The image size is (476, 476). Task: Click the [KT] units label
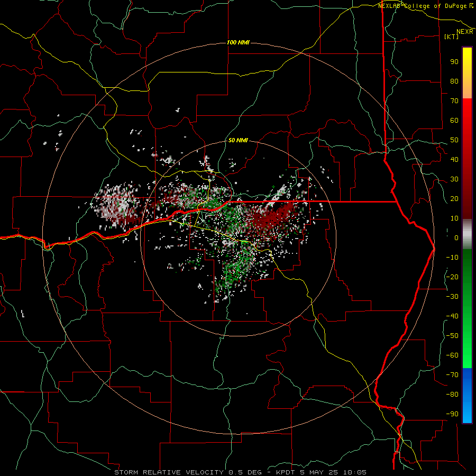452,36
